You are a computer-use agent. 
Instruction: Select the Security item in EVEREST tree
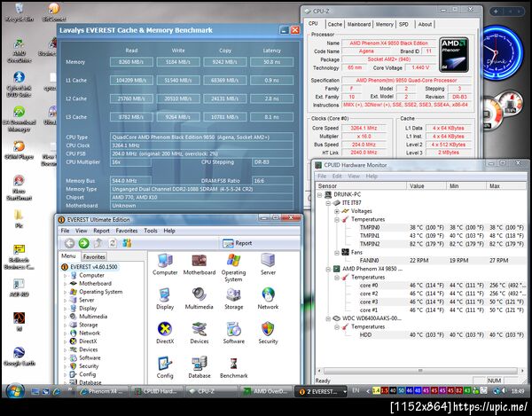point(89,366)
